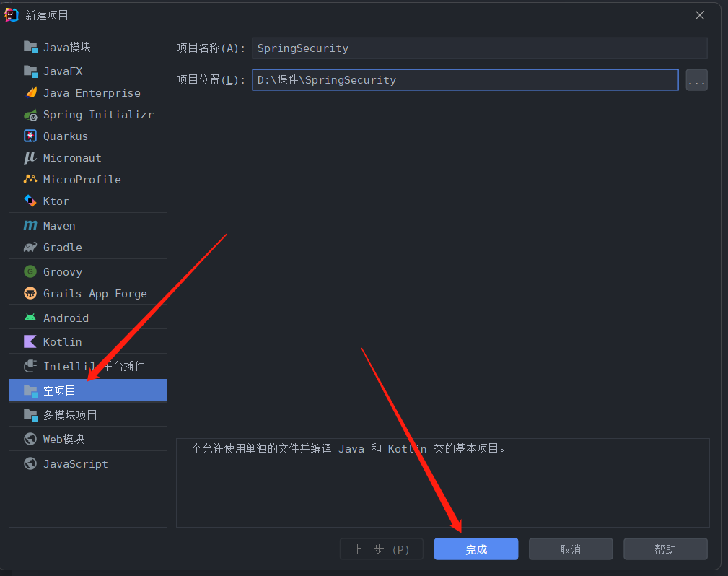This screenshot has height=576, width=728.
Task: Select the Android robot icon
Action: click(x=30, y=318)
